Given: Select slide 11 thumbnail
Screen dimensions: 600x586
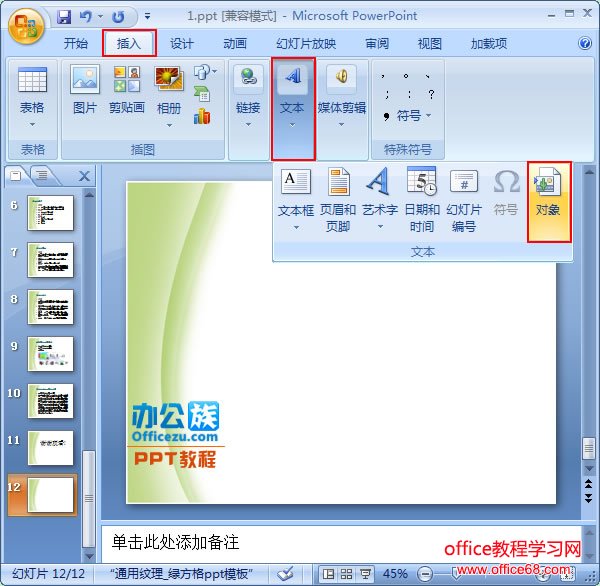Looking at the screenshot, I should click(51, 448).
